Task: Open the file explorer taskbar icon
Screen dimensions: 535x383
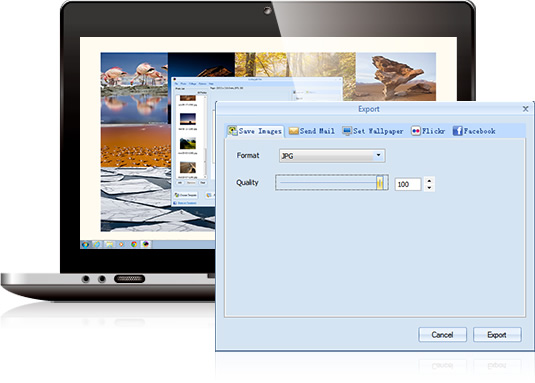Action: coord(109,244)
